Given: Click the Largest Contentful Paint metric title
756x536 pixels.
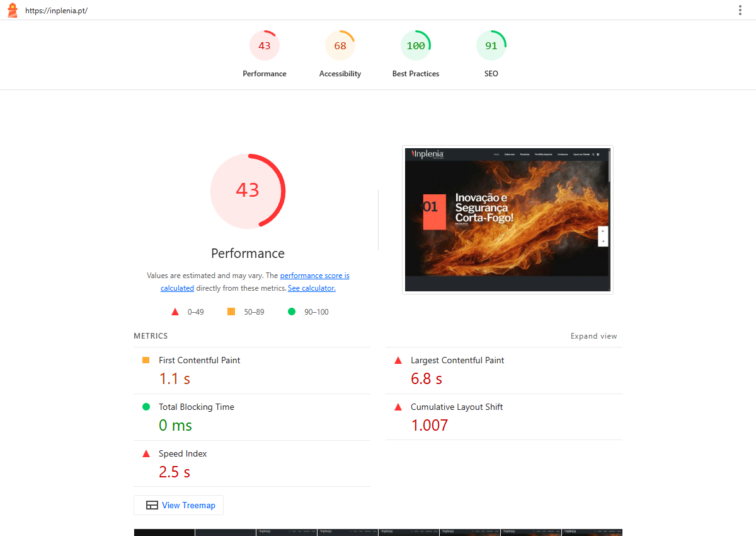Looking at the screenshot, I should 457,360.
